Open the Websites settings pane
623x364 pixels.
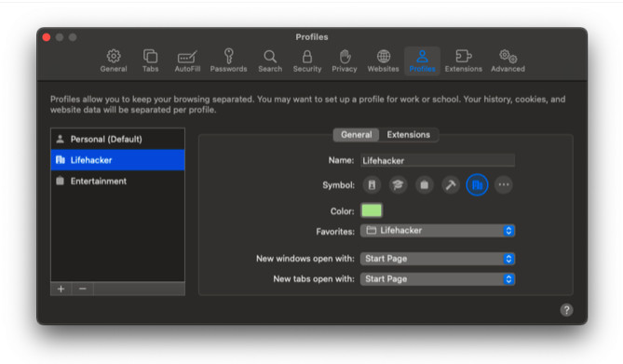click(x=383, y=61)
